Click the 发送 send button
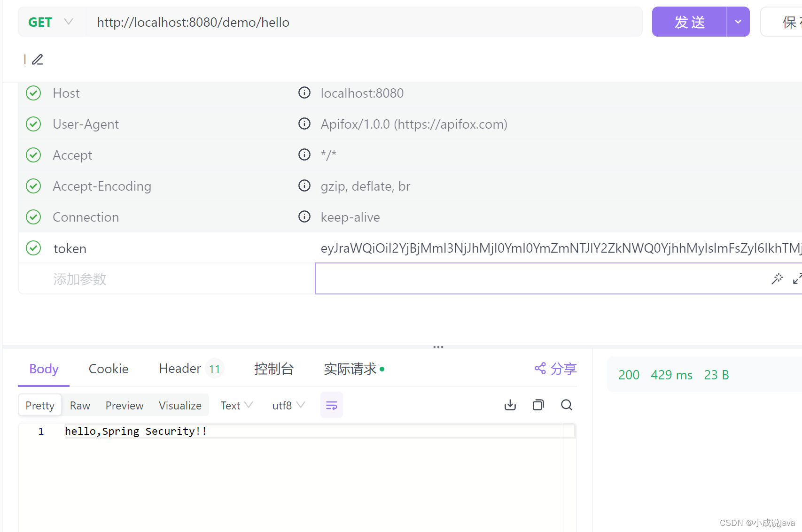This screenshot has width=802, height=532. (x=689, y=22)
